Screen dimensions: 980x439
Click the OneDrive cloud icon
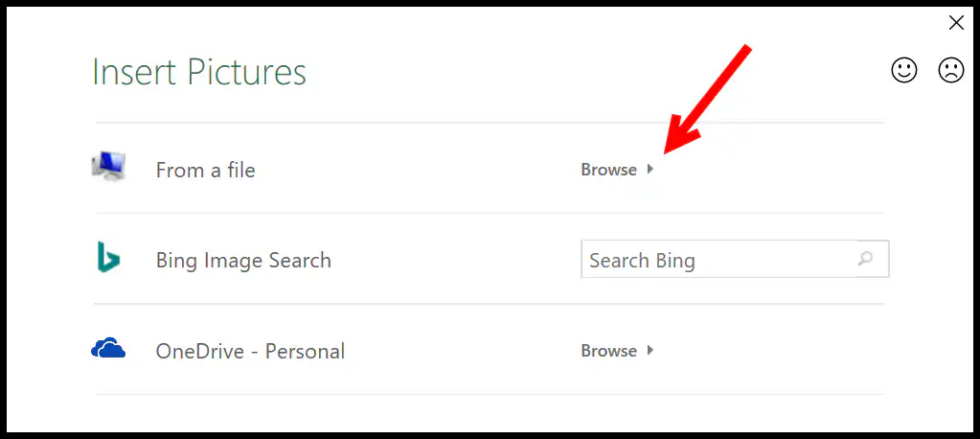pyautogui.click(x=108, y=348)
